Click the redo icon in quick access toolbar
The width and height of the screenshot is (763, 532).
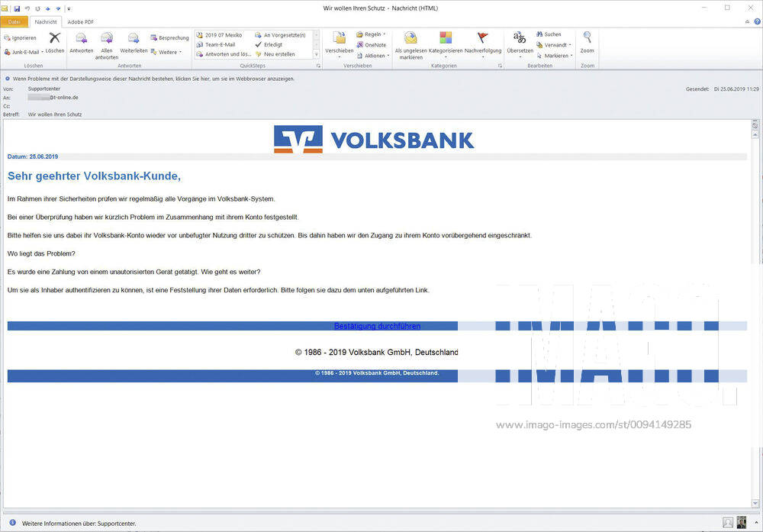pos(37,8)
